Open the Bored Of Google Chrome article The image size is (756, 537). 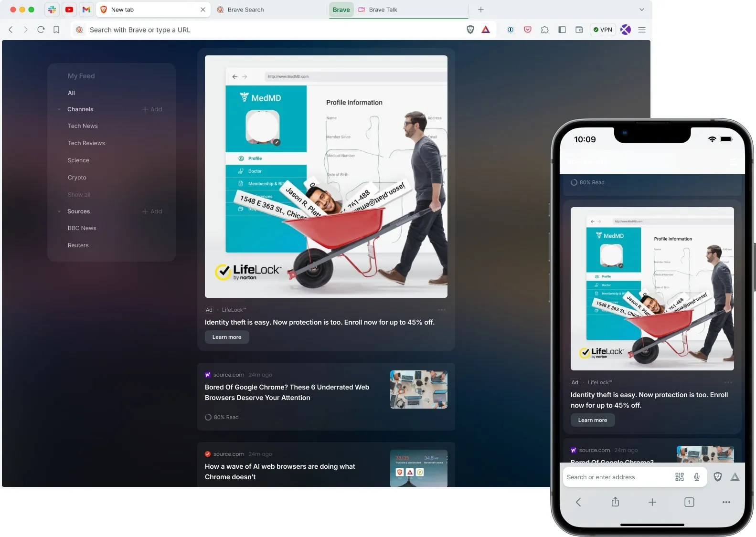[x=287, y=392]
